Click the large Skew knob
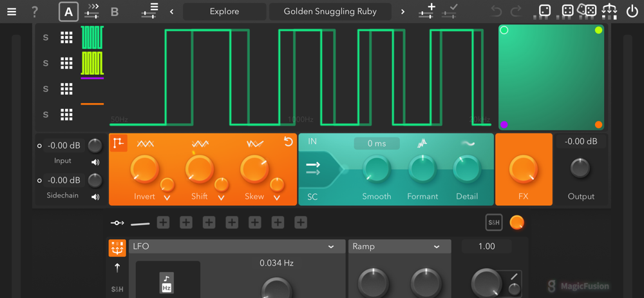This screenshot has width=644, height=298. coord(254,169)
